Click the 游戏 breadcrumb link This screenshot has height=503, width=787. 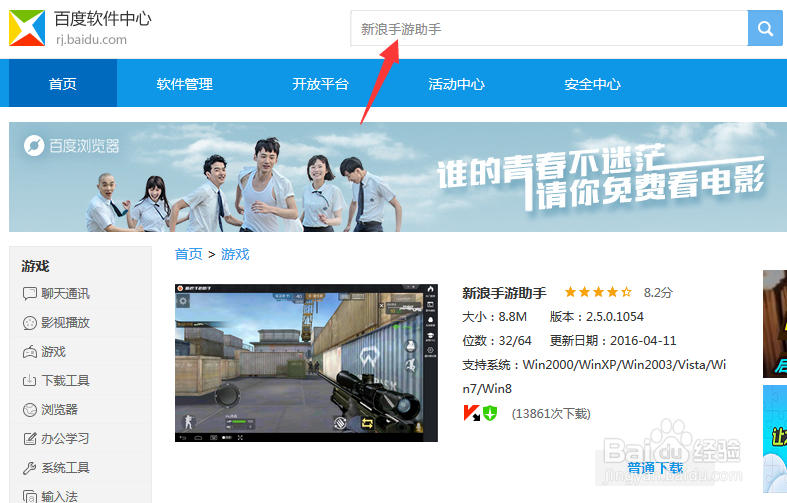[235, 254]
